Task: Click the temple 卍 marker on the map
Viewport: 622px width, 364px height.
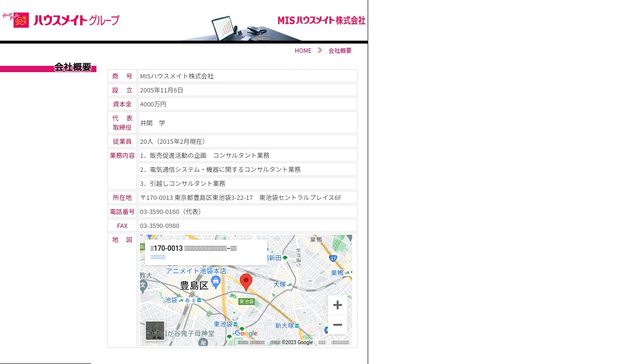Action: click(203, 342)
